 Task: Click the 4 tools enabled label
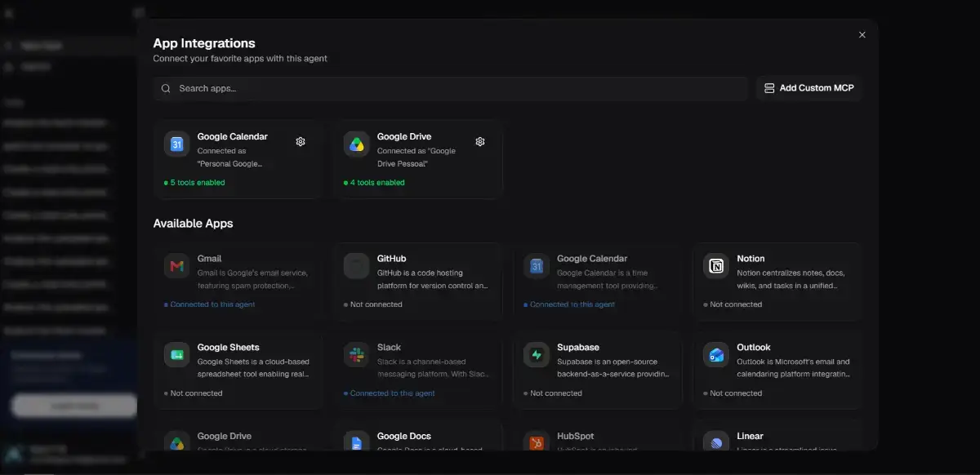[377, 183]
